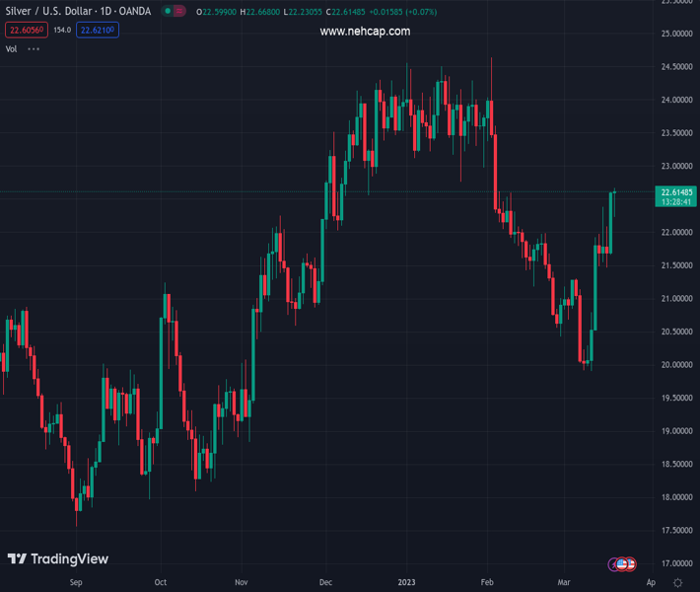
Task: Click the Feb label on time axis
Action: point(487,582)
